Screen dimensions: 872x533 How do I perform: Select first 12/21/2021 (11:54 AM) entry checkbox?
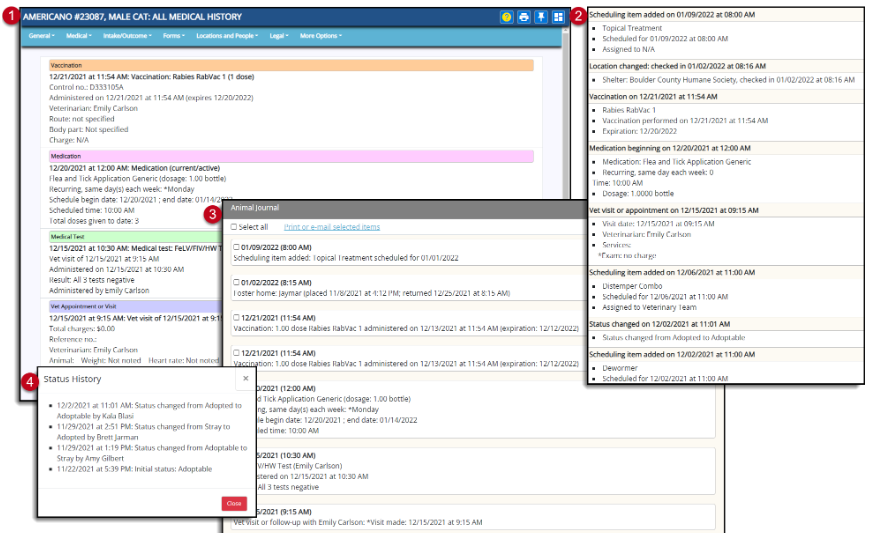[236, 317]
